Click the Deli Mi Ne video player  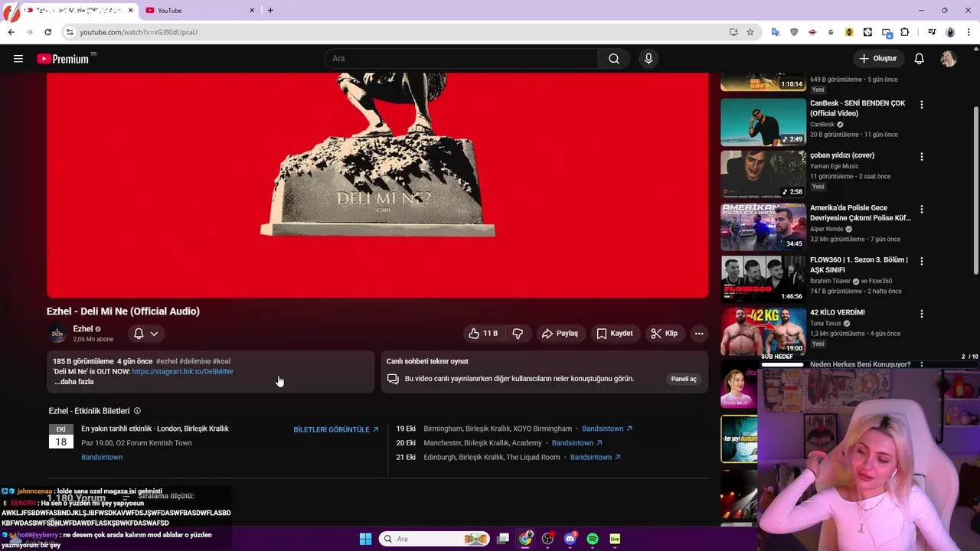click(x=377, y=185)
